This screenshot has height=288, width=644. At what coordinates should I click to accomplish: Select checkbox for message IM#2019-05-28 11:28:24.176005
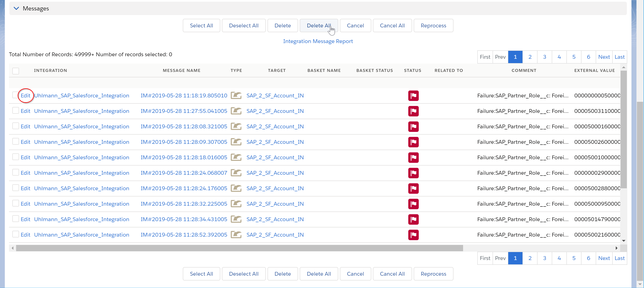(16, 188)
